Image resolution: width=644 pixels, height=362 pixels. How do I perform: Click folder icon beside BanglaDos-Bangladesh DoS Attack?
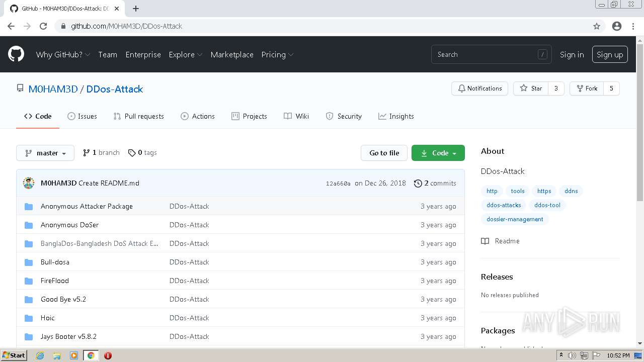(29, 243)
